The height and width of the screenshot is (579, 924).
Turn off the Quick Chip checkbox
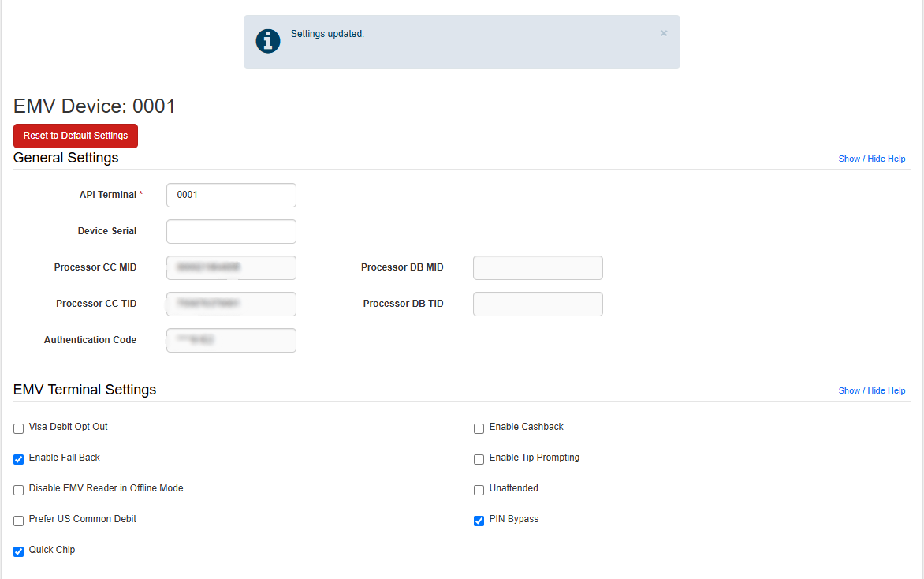[x=19, y=551]
